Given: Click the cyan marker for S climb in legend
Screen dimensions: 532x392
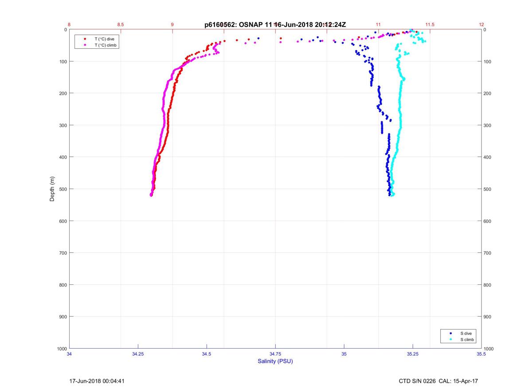Looking at the screenshot, I should [450, 339].
